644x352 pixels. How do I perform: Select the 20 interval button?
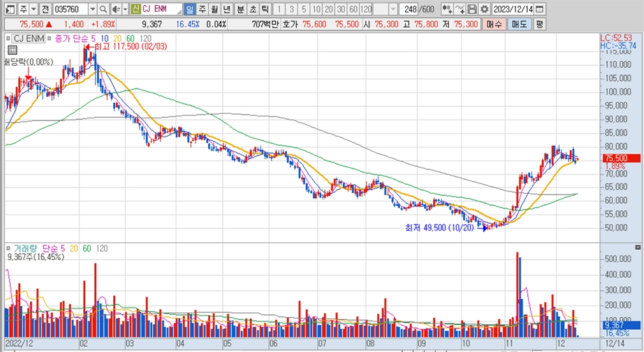coord(328,9)
